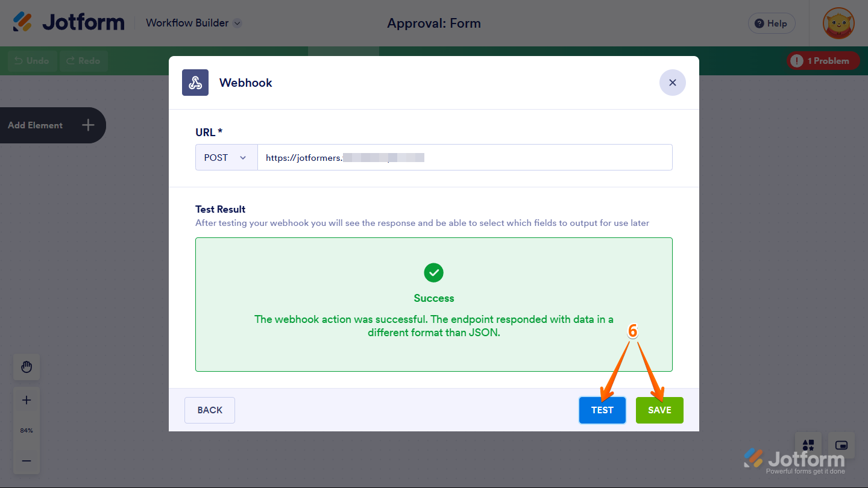Expand the Workflow Builder menu
Screen dimensions: 868x488
coord(193,23)
